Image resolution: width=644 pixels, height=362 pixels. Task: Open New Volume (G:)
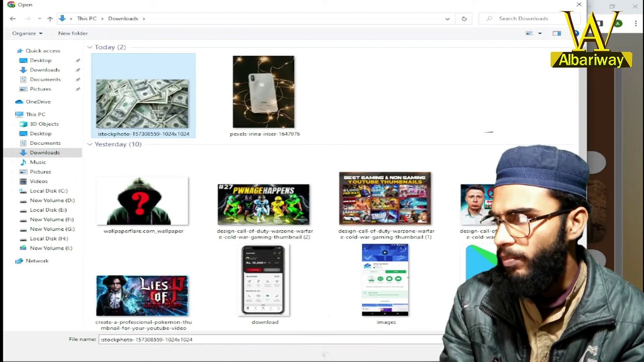[52, 229]
